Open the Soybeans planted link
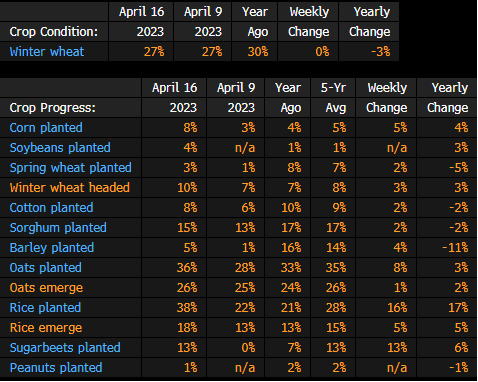Screen dimensions: 478x382 pos(60,148)
